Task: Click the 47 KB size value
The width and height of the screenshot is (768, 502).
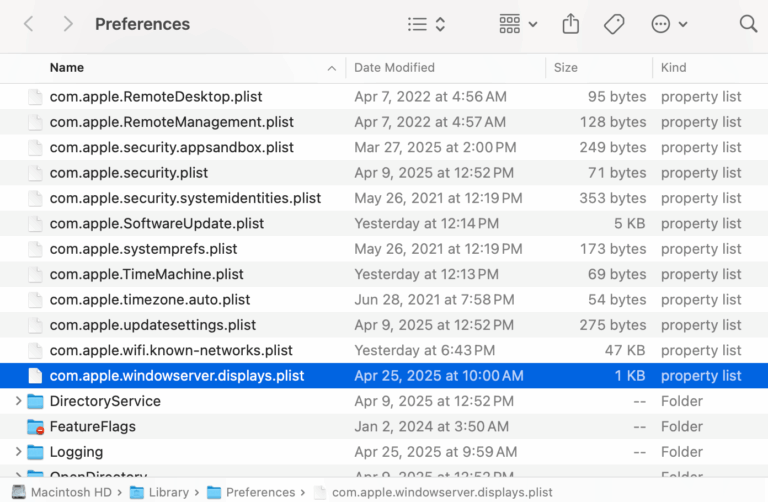Action: point(625,351)
